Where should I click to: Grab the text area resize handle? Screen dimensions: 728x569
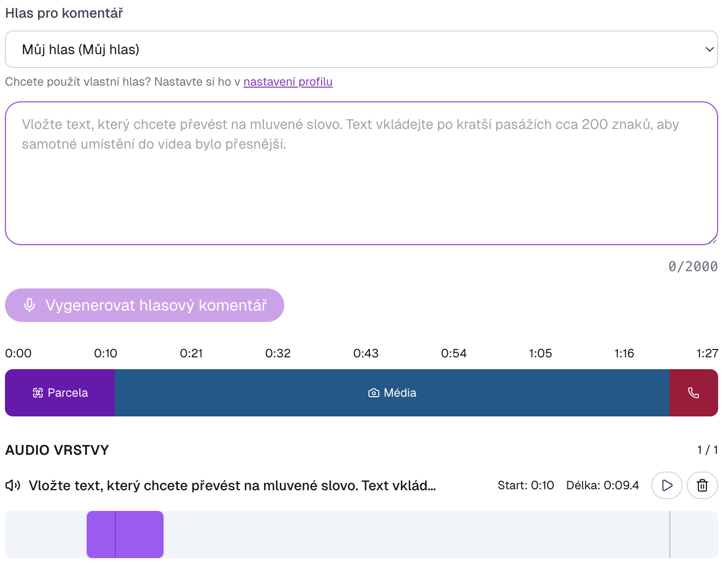[x=714, y=241]
